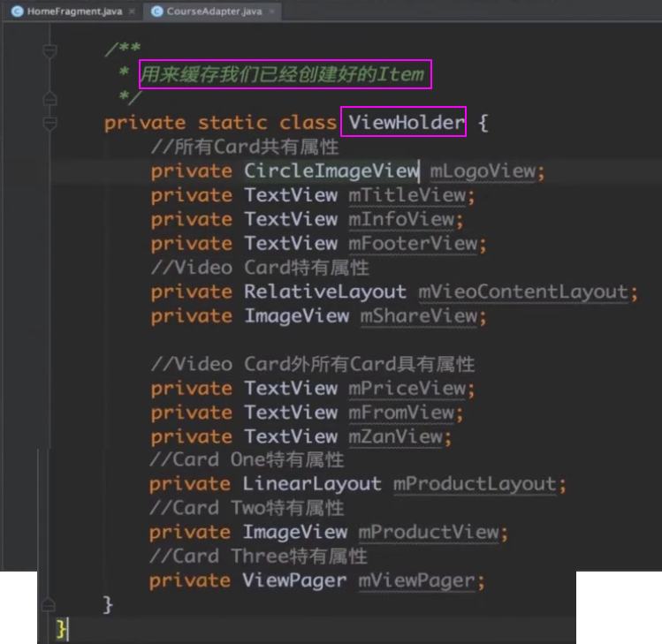The width and height of the screenshot is (662, 644).
Task: Click the class icon on HomeFragment.java tab
Action: (x=17, y=11)
